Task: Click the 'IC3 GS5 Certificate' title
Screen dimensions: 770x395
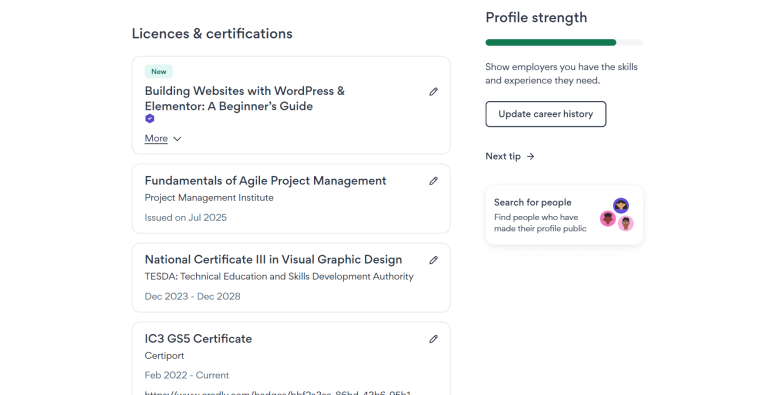Action: pyautogui.click(x=198, y=339)
